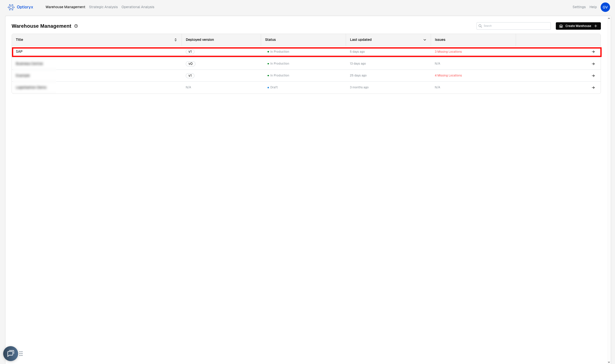Image resolution: width=615 pixels, height=364 pixels.
Task: Toggle the Last updated sort chevron
Action: point(425,40)
